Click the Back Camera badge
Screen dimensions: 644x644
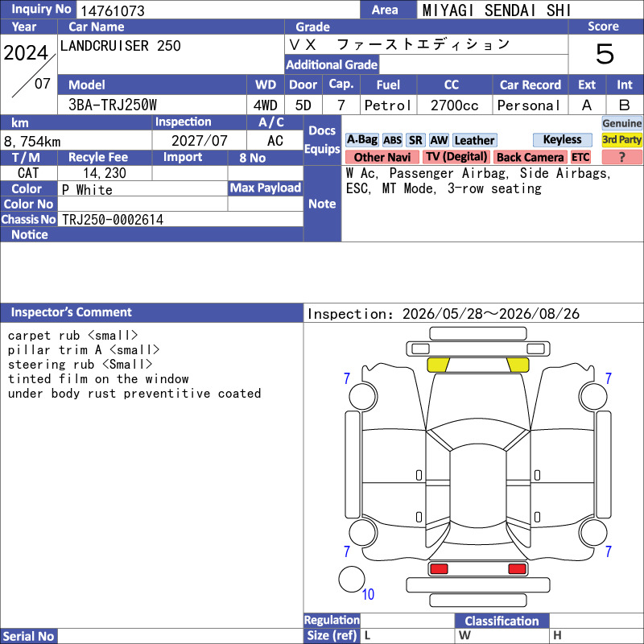click(530, 157)
